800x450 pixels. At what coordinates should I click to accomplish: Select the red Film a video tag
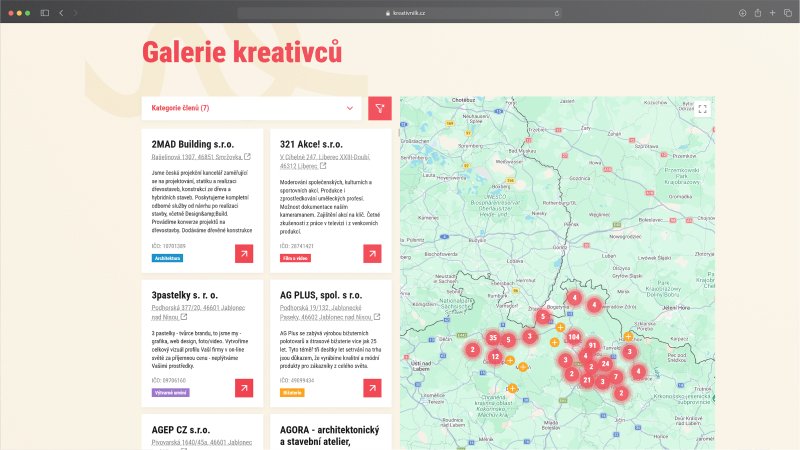(x=295, y=258)
